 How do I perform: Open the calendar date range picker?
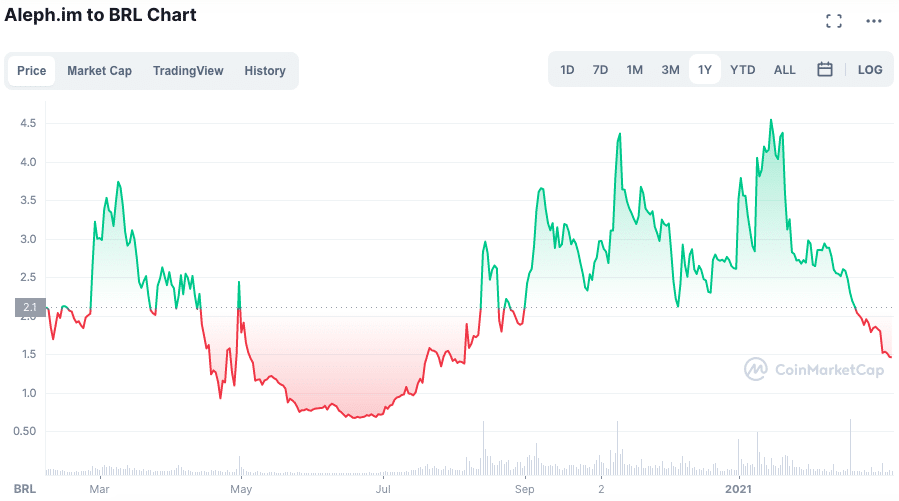tap(824, 69)
